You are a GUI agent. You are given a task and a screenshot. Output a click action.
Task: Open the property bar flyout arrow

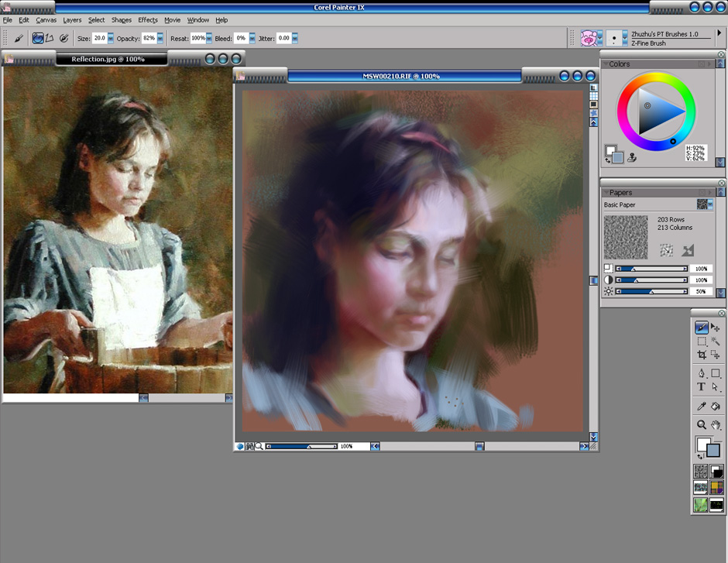[x=719, y=33]
